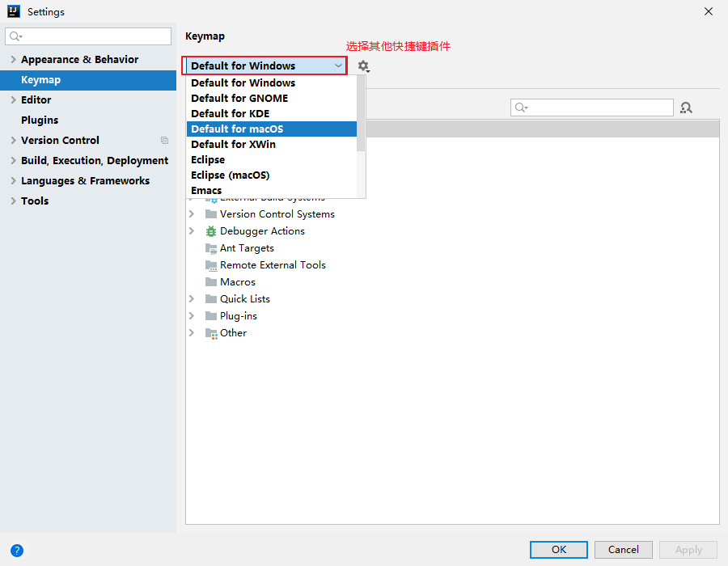728x566 pixels.
Task: Pick Default for GNOME keymap
Action: [x=239, y=99]
